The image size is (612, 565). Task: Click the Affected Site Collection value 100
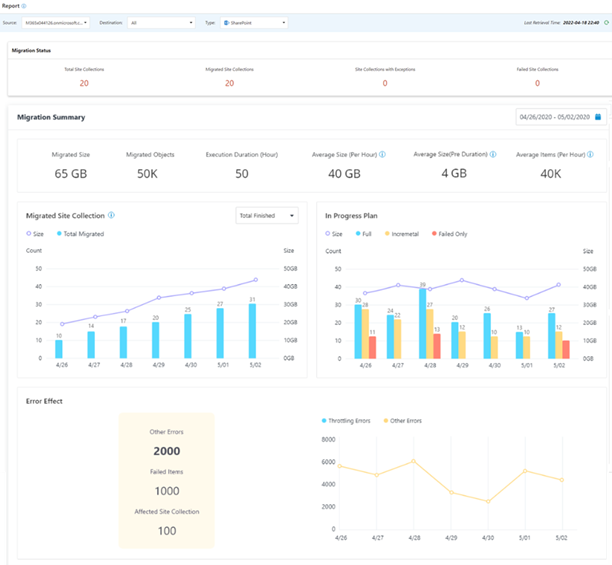(167, 531)
